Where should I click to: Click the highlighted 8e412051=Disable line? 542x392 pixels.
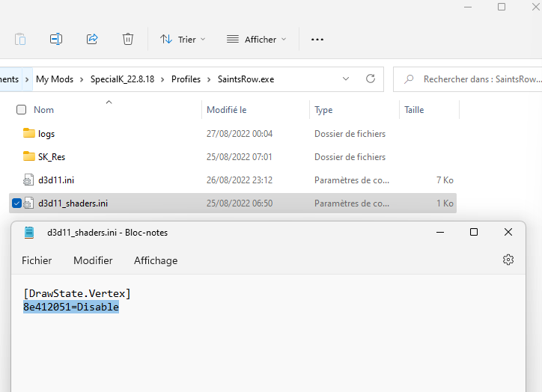[71, 307]
